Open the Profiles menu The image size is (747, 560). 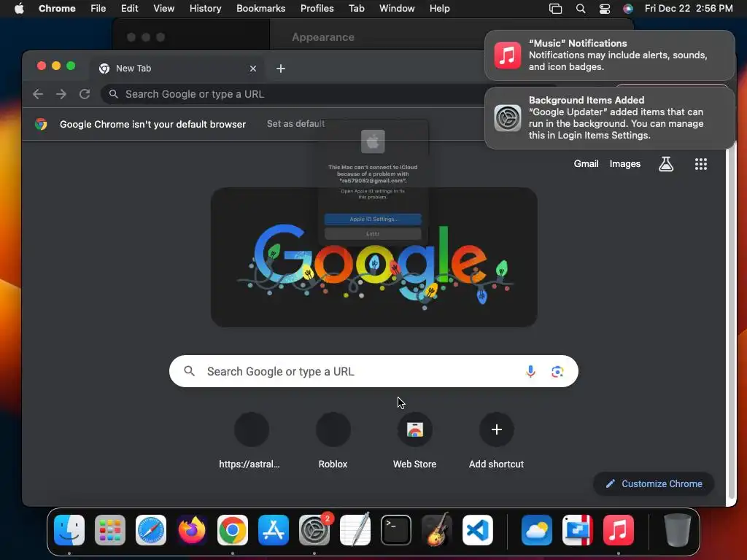(x=317, y=9)
